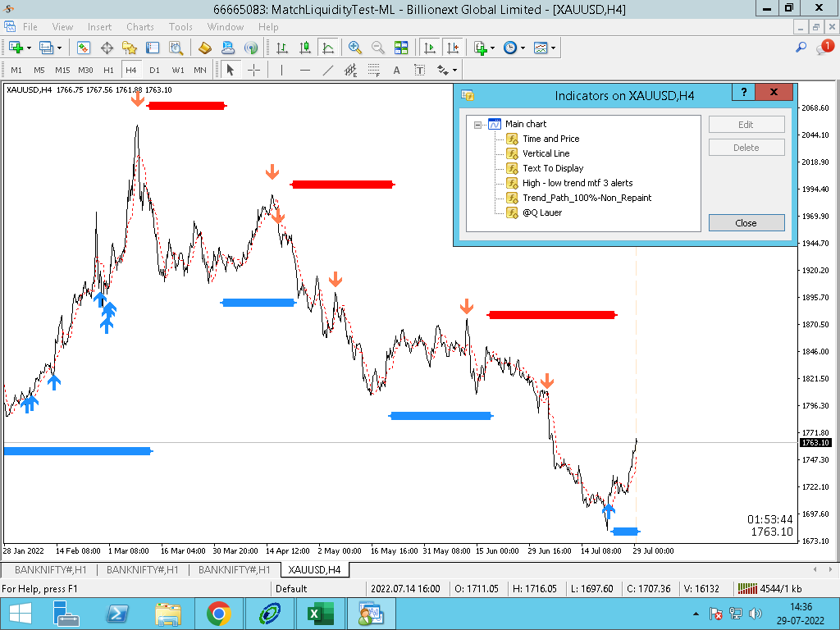Click the Templates icon
This screenshot has height=630, width=840.
pos(541,48)
